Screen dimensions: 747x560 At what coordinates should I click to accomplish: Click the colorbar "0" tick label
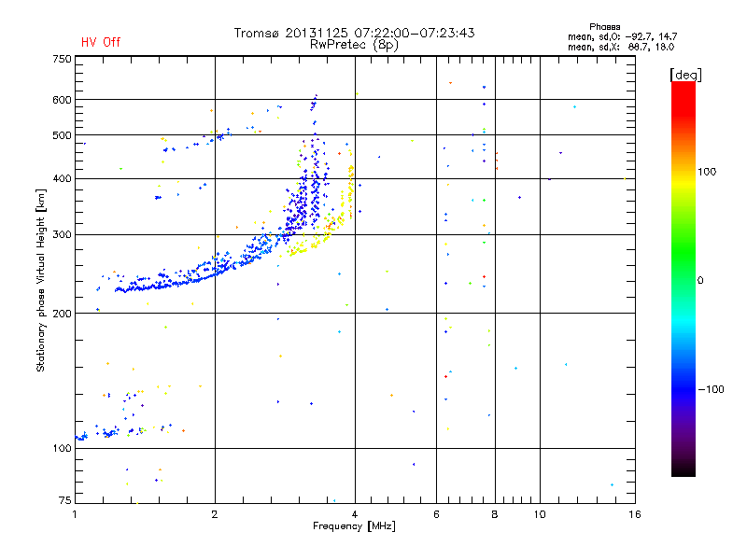click(700, 280)
